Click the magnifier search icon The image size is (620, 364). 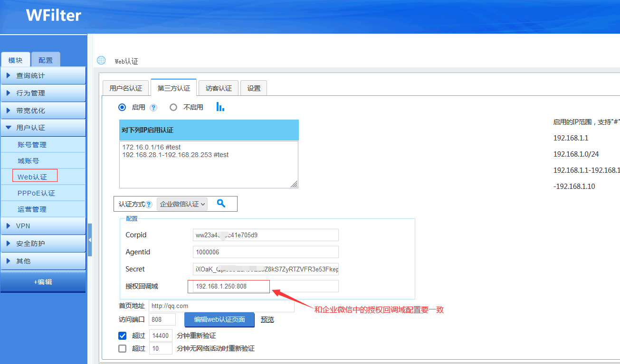pos(221,203)
